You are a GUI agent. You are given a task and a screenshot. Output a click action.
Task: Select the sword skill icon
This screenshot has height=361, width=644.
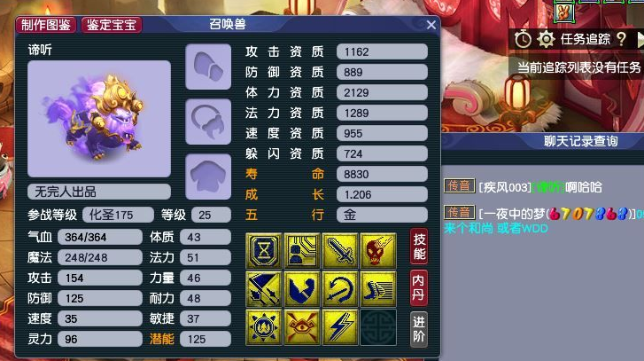(339, 250)
